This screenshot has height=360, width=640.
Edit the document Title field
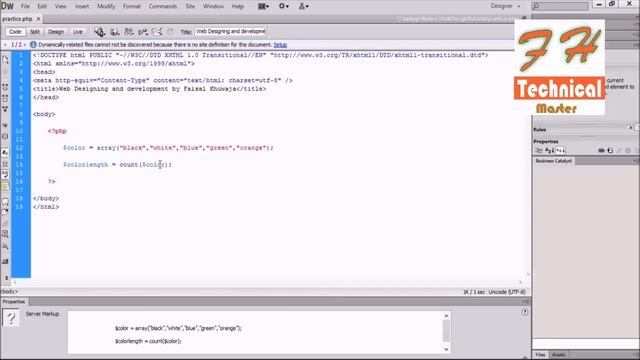pyautogui.click(x=231, y=31)
